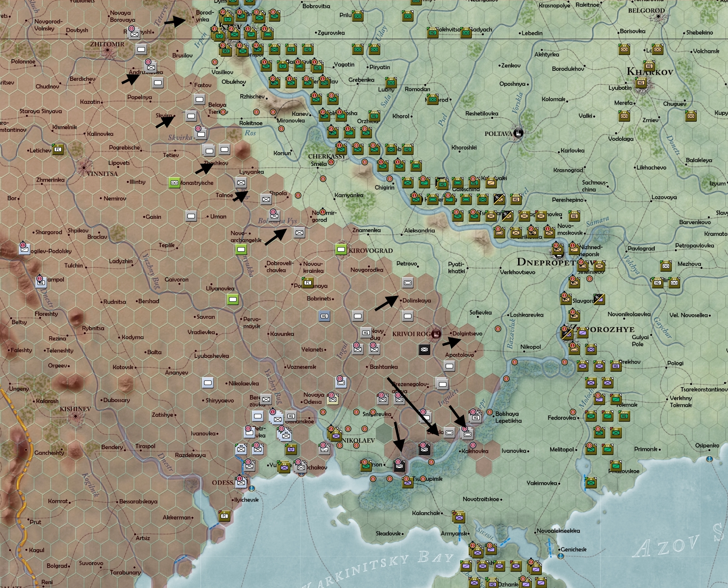This screenshot has width=728, height=588.
Task: Click the Melitopol town label
Action: pos(562,449)
